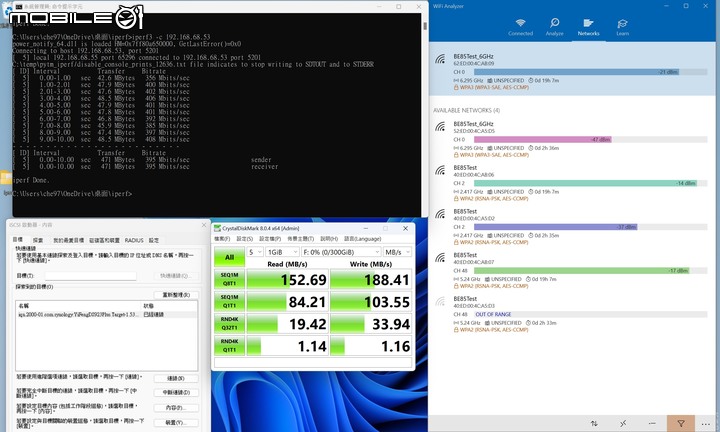Open the test size dropdown showing 1GiB
This screenshot has width=720, height=432.
tap(282, 252)
